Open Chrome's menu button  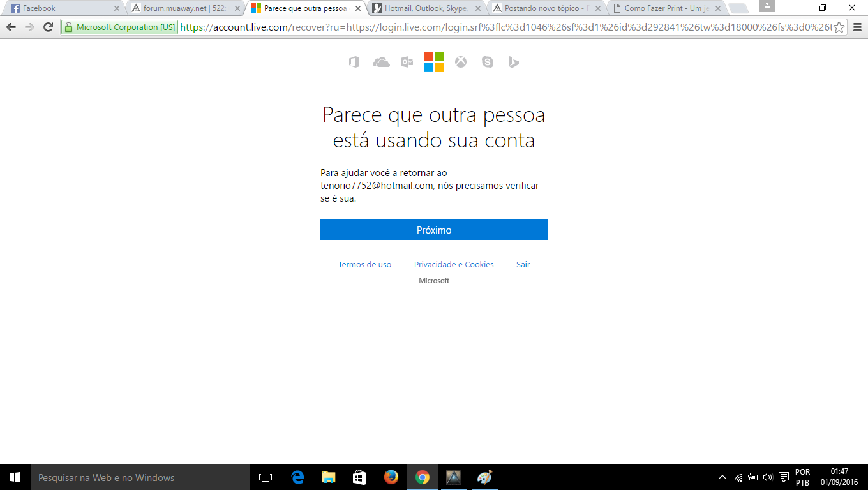coord(857,27)
